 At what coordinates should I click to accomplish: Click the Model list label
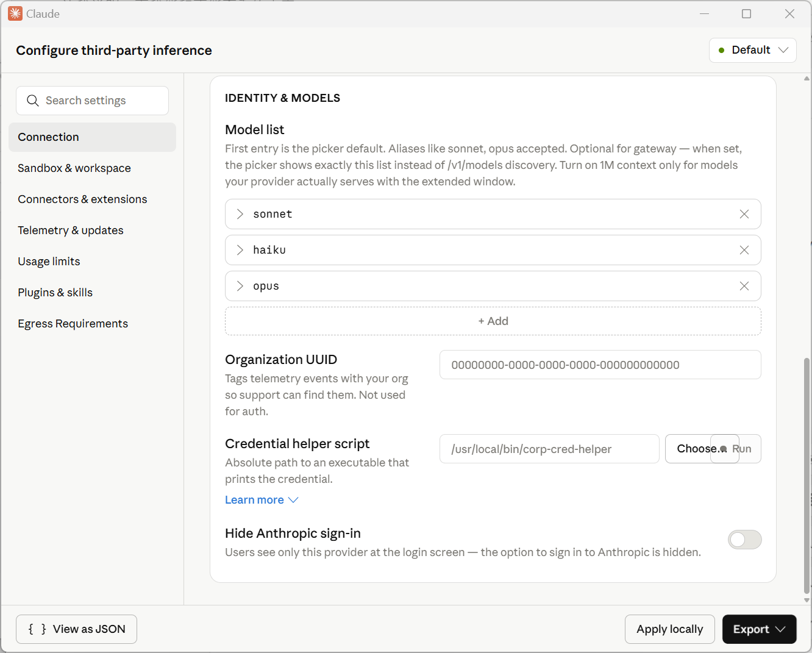coord(255,130)
